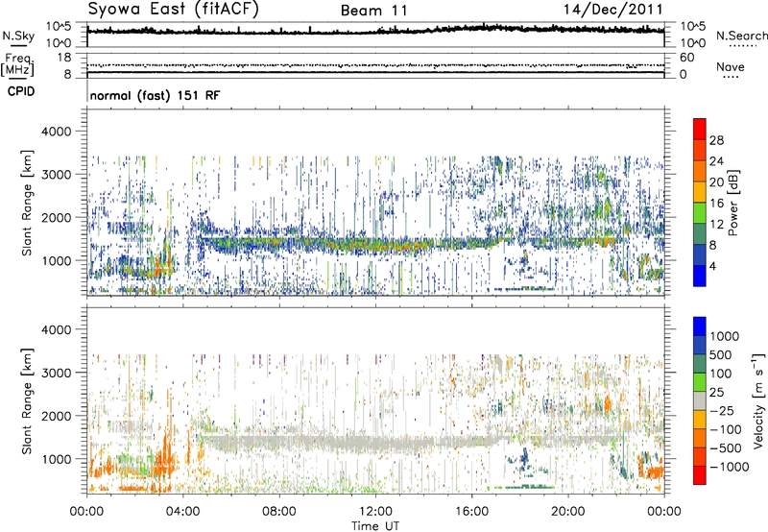Click the Doppler velocity range-time plot
768x532 pixels.
click(375, 400)
